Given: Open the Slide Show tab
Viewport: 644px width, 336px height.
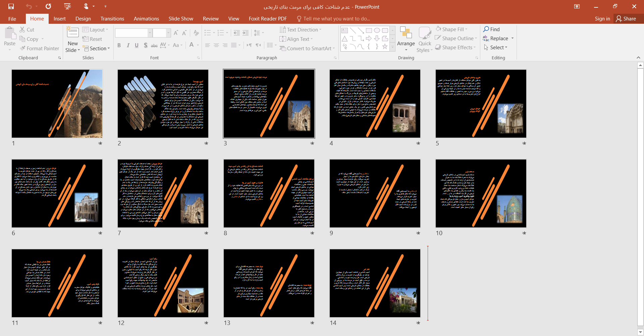Looking at the screenshot, I should tap(181, 19).
